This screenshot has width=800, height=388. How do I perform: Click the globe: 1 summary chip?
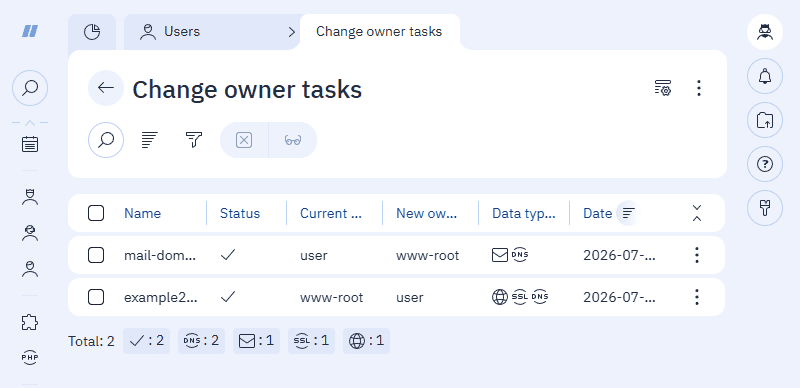[x=367, y=341]
